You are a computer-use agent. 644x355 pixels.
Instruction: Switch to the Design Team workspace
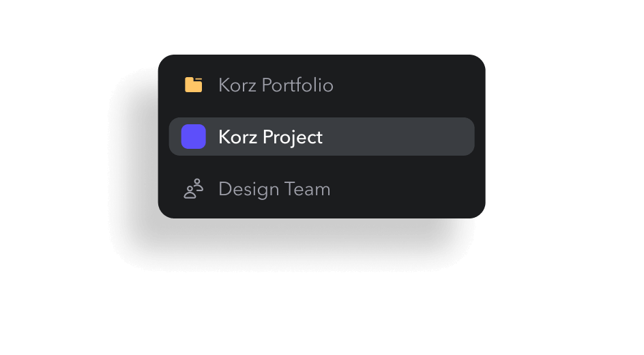pos(274,189)
